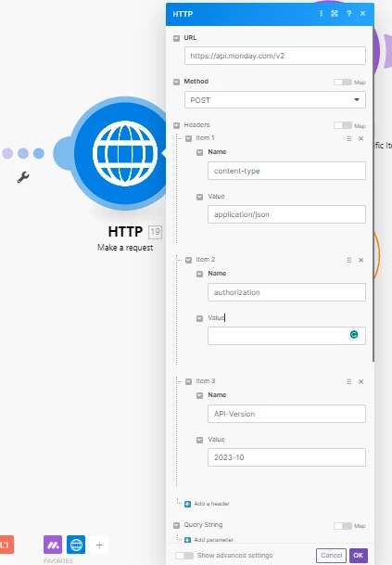Grab the drag handle of Item 3

pyautogui.click(x=348, y=381)
